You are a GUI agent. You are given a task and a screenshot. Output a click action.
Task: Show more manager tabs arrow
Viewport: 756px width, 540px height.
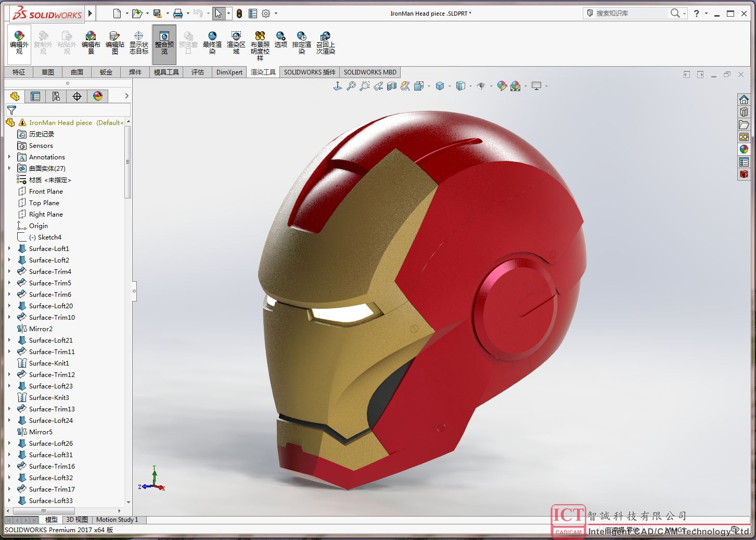click(x=126, y=96)
